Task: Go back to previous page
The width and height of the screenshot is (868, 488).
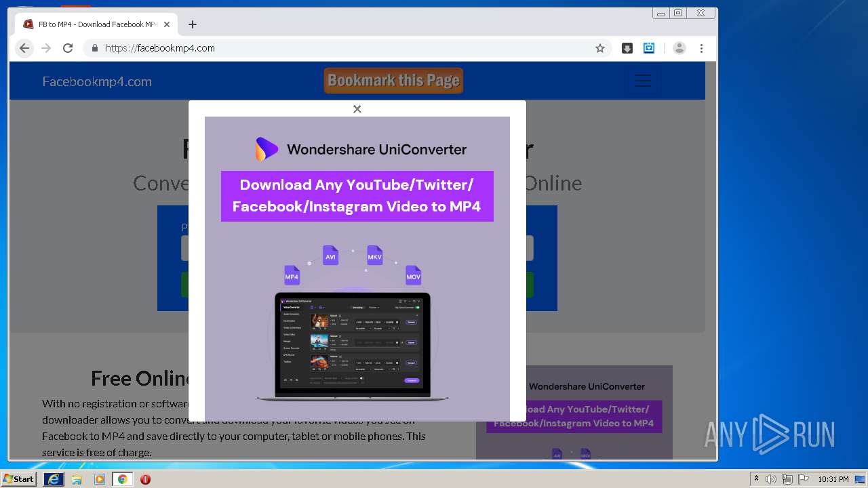Action: point(24,48)
